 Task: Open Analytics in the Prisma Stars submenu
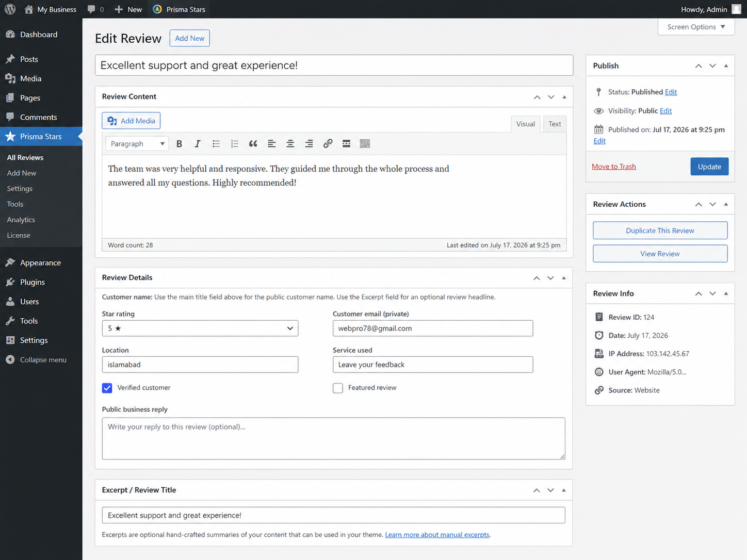click(x=21, y=220)
